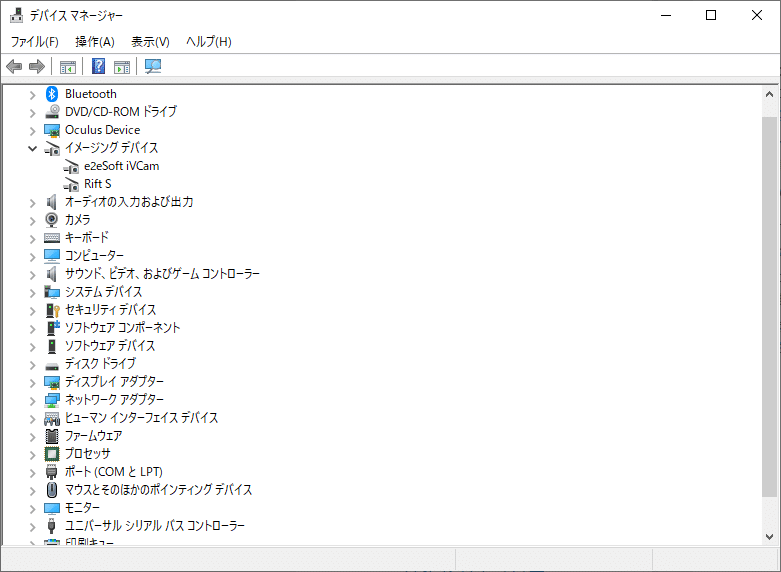The width and height of the screenshot is (781, 572).
Task: Click the イメージング デバイス camera icon
Action: [52, 148]
